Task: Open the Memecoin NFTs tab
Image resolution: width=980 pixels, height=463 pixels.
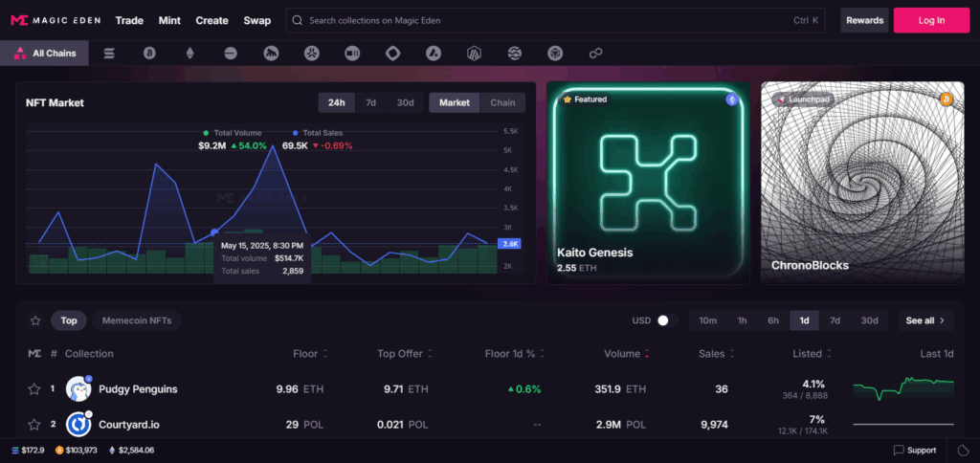Action: (x=137, y=320)
